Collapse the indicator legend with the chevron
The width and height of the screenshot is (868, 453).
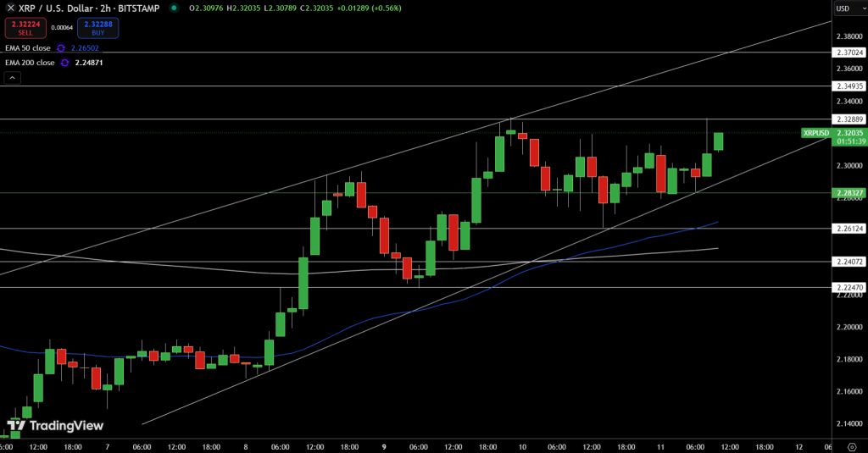coord(12,78)
